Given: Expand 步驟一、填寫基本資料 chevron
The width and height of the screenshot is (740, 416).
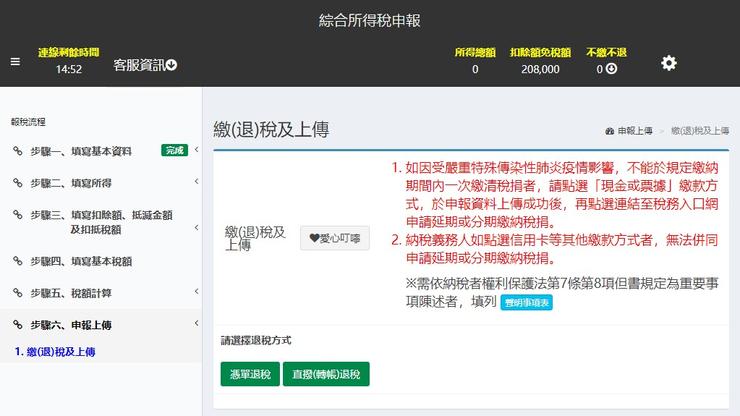Looking at the screenshot, I should [196, 151].
